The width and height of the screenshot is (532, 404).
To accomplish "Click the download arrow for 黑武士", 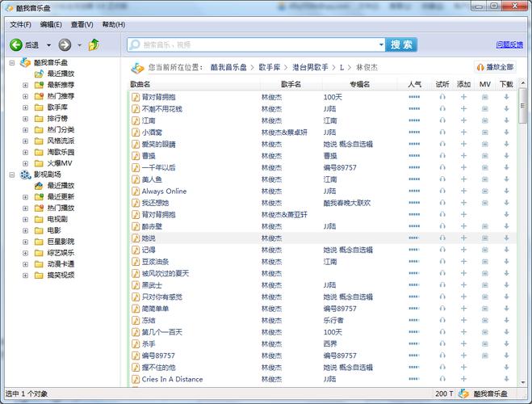I will [x=506, y=285].
